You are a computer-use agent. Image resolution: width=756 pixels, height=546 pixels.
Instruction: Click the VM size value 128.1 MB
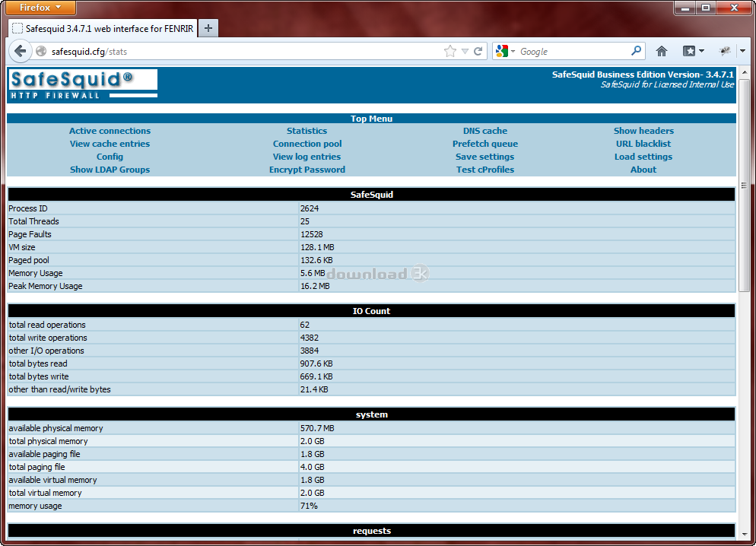click(x=317, y=248)
